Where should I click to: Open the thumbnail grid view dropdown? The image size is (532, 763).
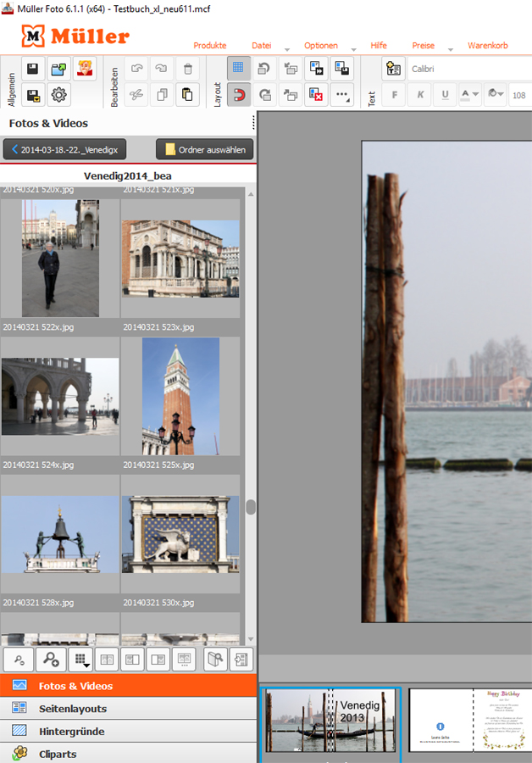coord(81,660)
